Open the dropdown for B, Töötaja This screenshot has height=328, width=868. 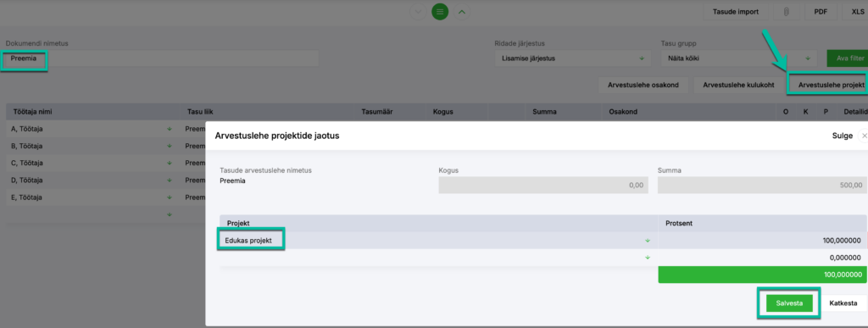[x=170, y=146]
